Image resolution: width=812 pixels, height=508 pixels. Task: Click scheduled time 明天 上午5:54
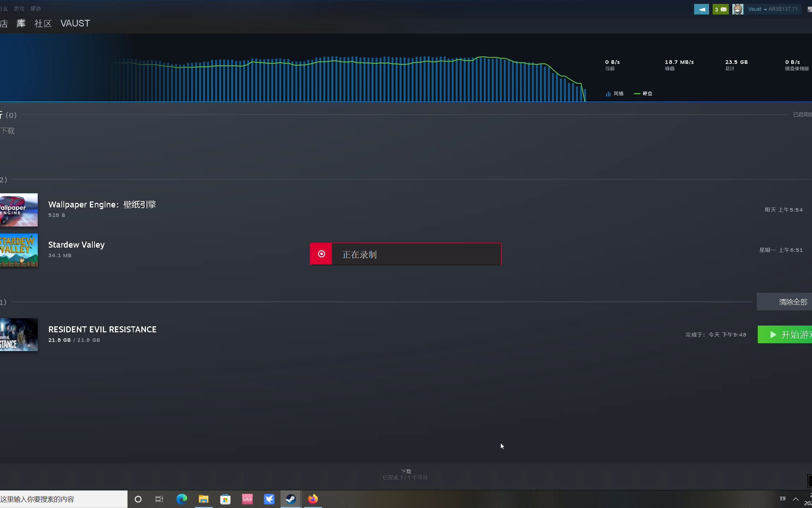coord(783,210)
